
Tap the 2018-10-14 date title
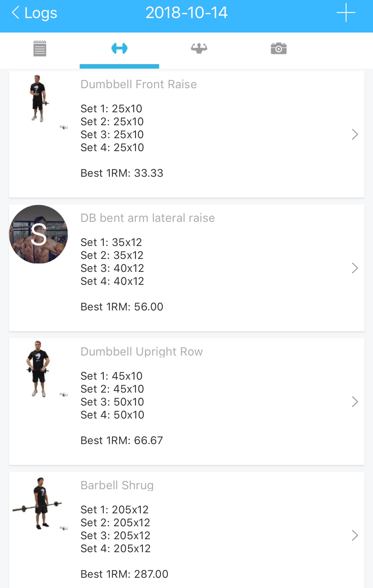click(186, 13)
